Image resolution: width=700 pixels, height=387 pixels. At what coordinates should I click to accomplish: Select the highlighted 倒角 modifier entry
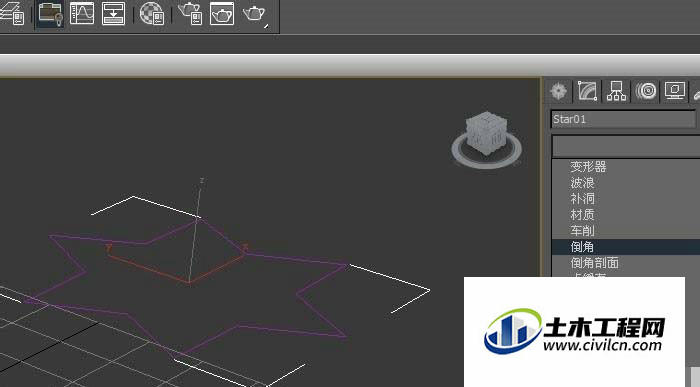[626, 247]
